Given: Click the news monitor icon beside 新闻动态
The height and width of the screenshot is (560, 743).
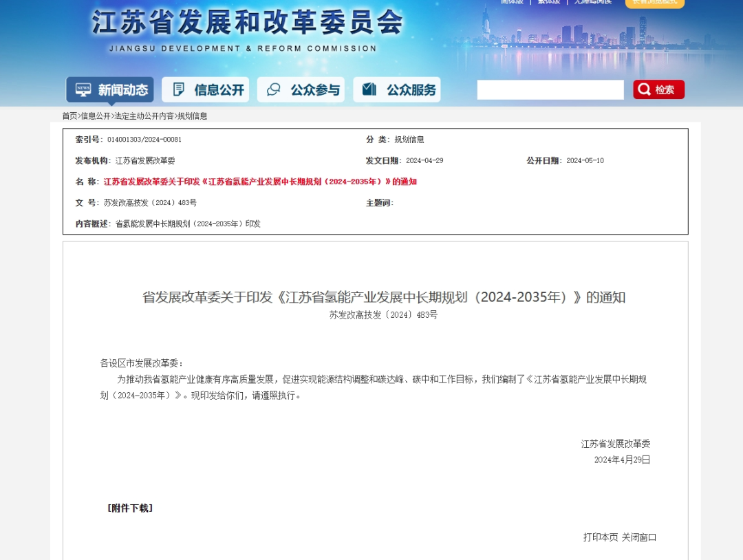Looking at the screenshot, I should (x=82, y=89).
